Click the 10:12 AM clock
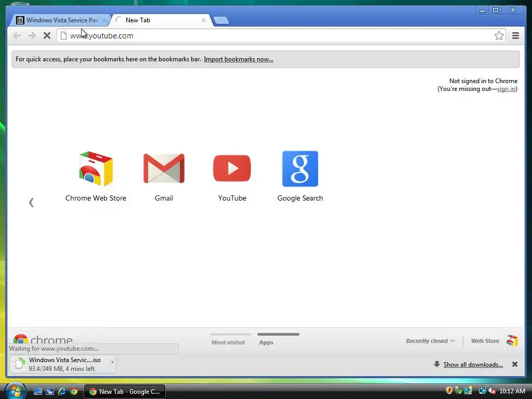The width and height of the screenshot is (532, 399). pos(512,391)
